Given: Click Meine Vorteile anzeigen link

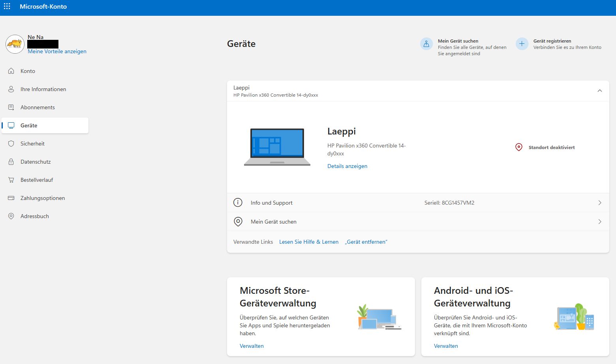Looking at the screenshot, I should click(57, 51).
